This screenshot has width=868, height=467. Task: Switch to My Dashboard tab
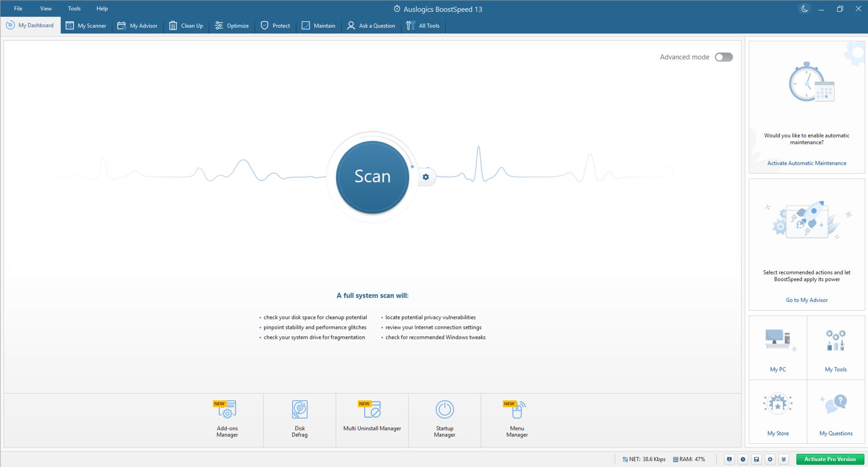click(30, 25)
